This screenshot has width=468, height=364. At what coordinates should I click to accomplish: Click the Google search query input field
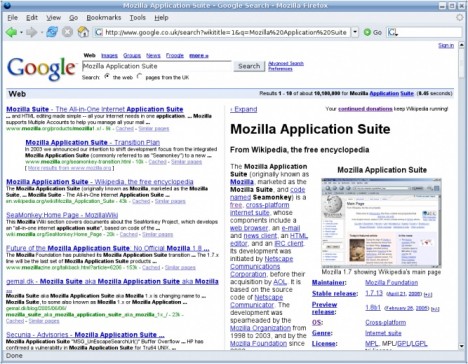(156, 66)
